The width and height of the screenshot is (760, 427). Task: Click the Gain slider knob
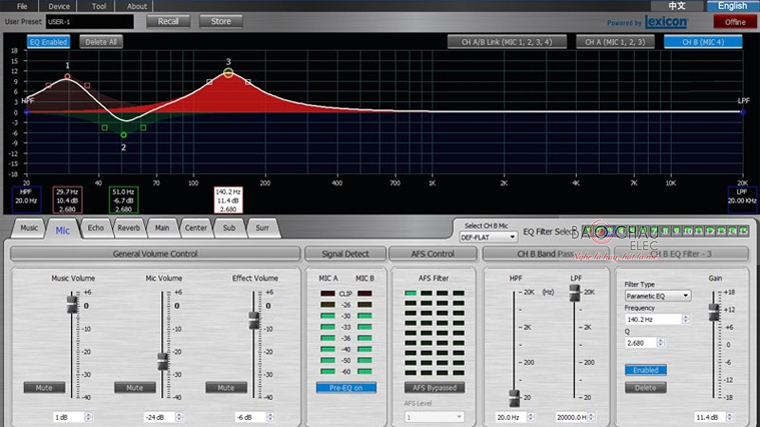(714, 312)
